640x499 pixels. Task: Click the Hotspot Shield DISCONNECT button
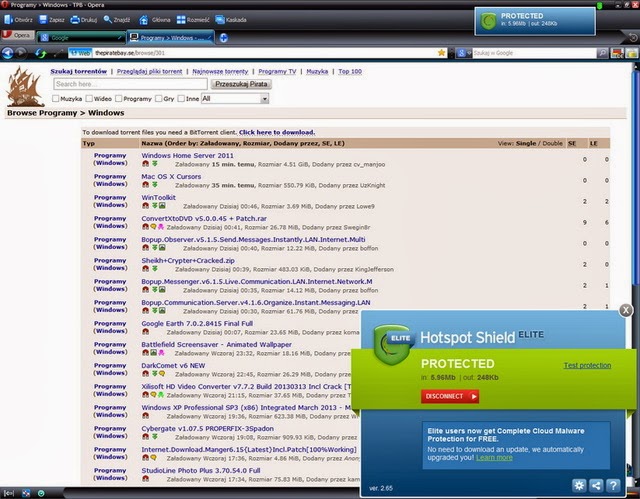pos(450,396)
